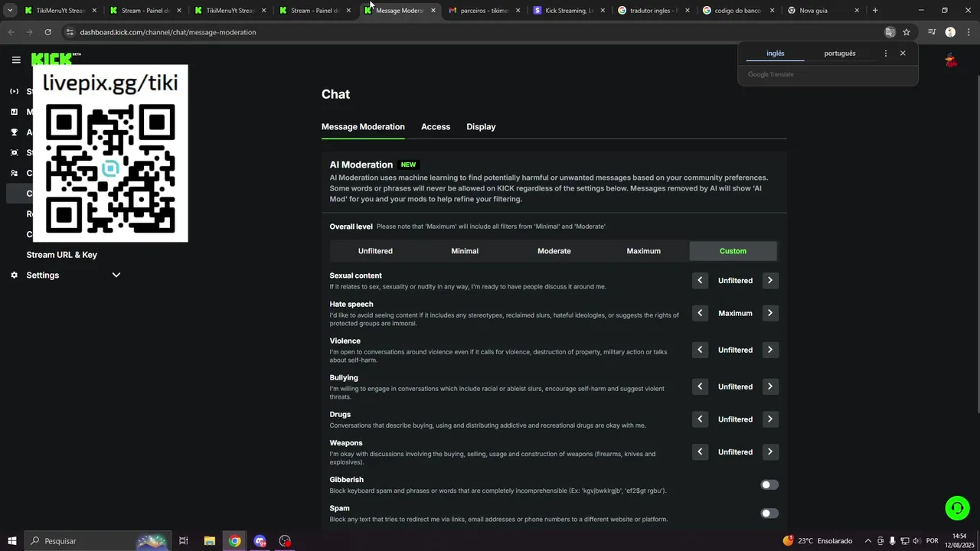Open the tab search dropdown arrow
Image resolution: width=980 pixels, height=551 pixels.
(10, 11)
